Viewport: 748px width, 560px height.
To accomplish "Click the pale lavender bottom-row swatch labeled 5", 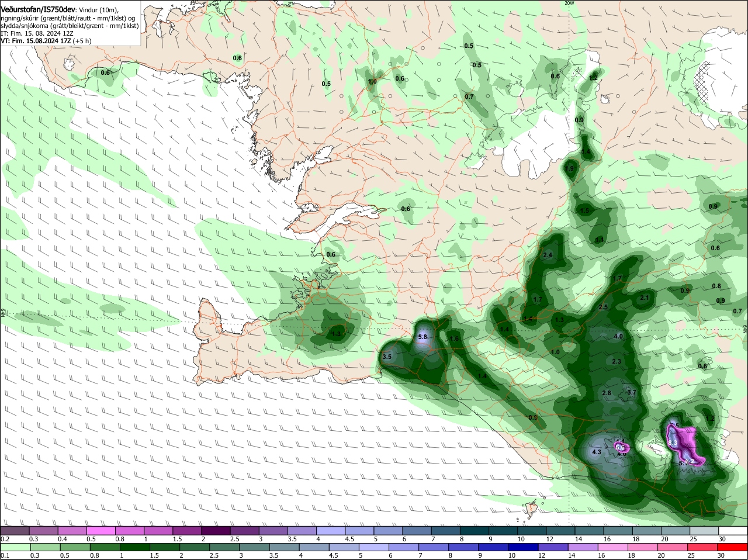I will pos(374,548).
